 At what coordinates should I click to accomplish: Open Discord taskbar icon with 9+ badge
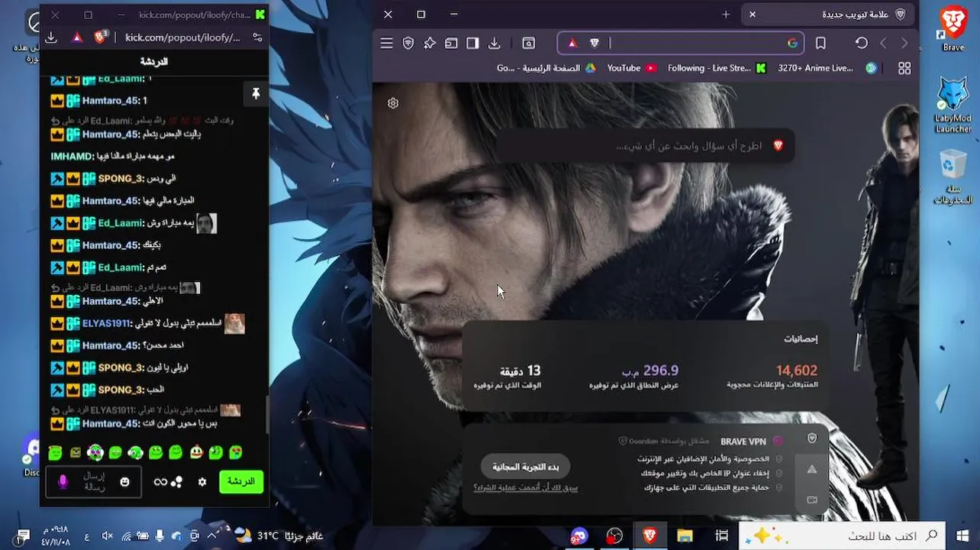pos(579,536)
